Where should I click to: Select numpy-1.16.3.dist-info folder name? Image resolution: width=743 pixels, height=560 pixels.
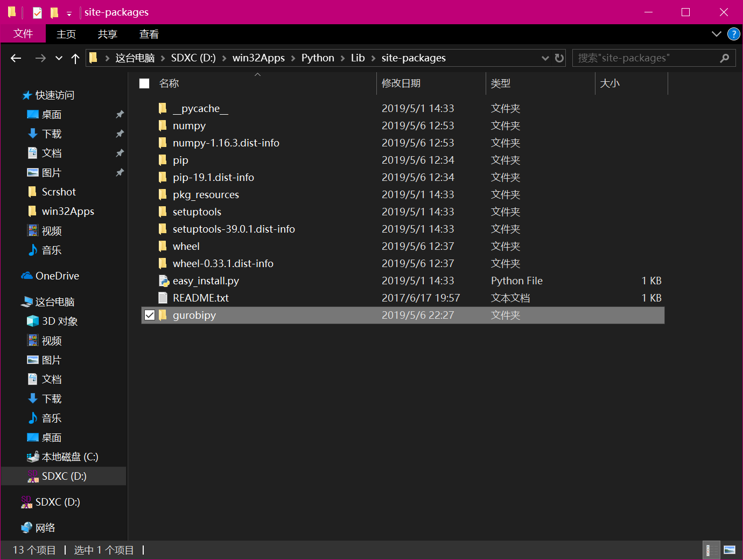[x=226, y=143]
